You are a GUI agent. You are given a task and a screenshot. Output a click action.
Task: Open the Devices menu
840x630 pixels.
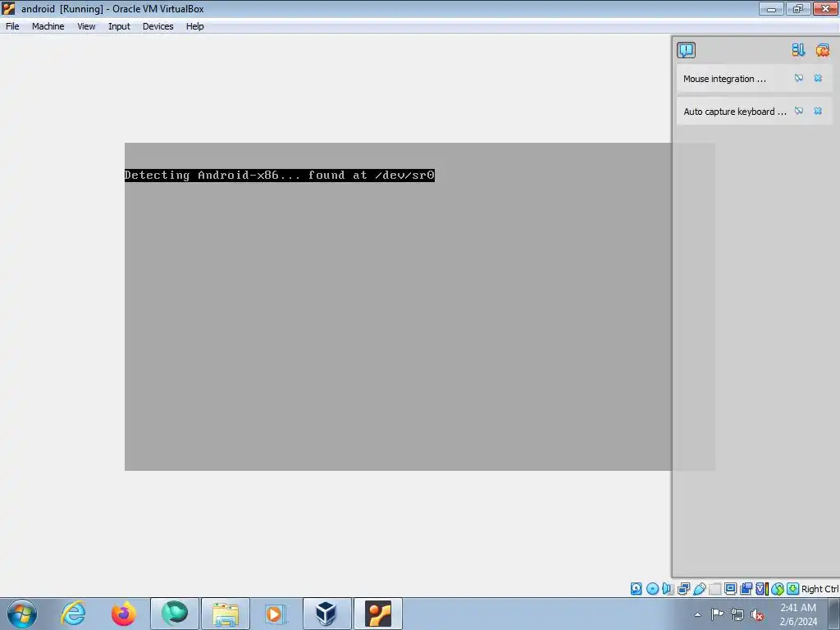click(x=158, y=26)
